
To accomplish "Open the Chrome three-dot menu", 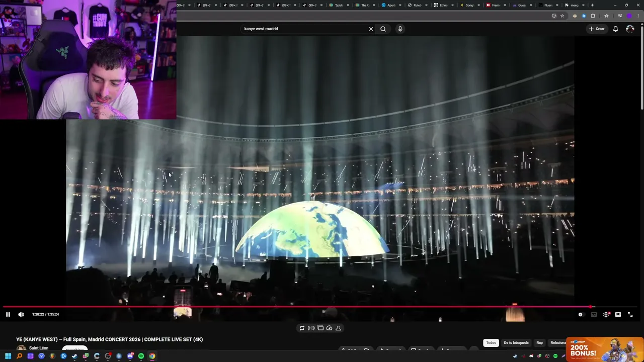I will (638, 16).
